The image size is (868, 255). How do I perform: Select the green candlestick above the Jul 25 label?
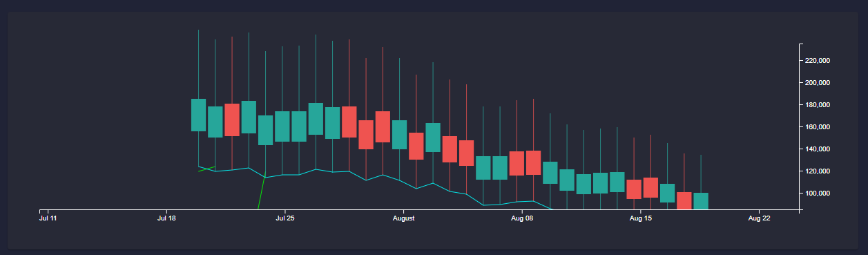[282, 126]
